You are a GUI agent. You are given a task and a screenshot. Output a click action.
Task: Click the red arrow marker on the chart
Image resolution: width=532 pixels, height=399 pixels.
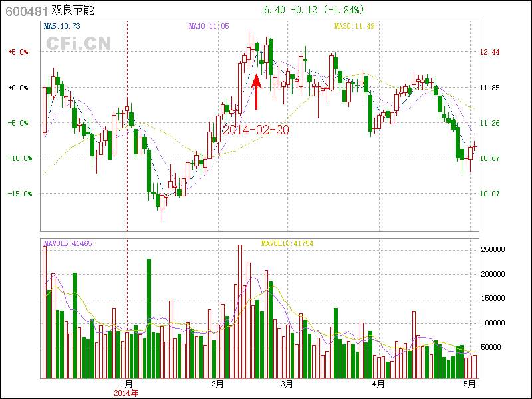pos(257,92)
